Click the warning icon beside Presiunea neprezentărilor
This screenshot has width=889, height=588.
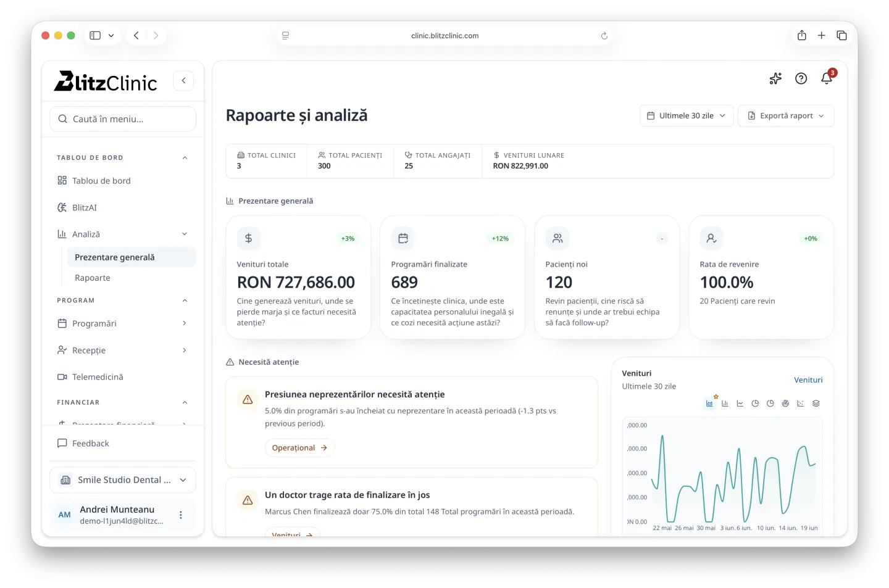click(x=248, y=400)
